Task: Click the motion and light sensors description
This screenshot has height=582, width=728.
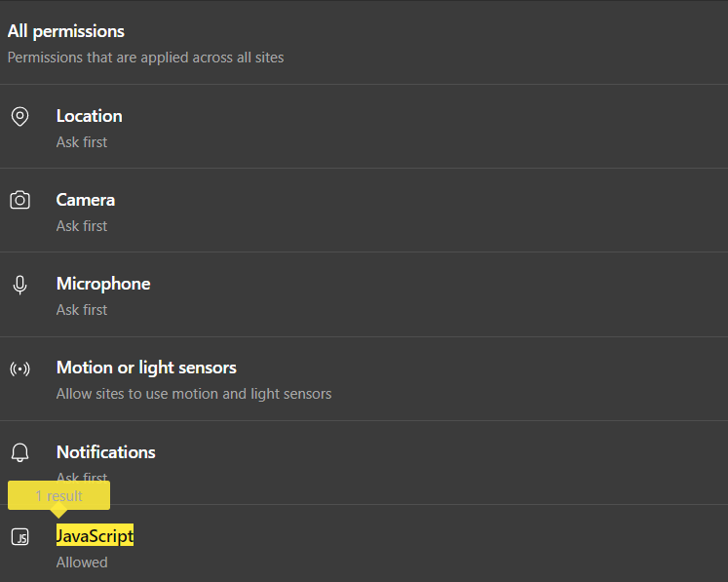Action: pyautogui.click(x=194, y=394)
